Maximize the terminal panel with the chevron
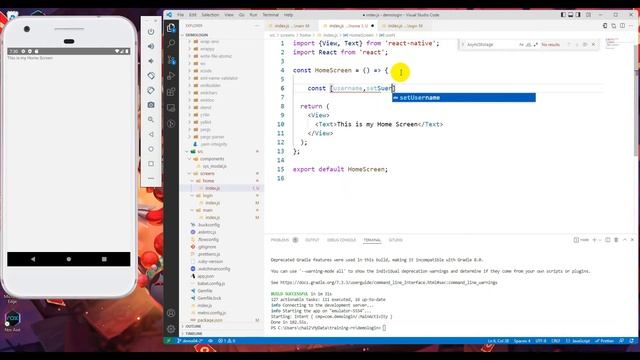The width and height of the screenshot is (640, 360). pyautogui.click(x=624, y=240)
